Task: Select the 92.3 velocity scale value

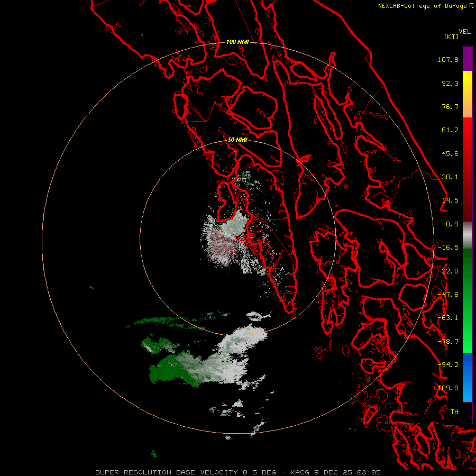Action: (450, 83)
